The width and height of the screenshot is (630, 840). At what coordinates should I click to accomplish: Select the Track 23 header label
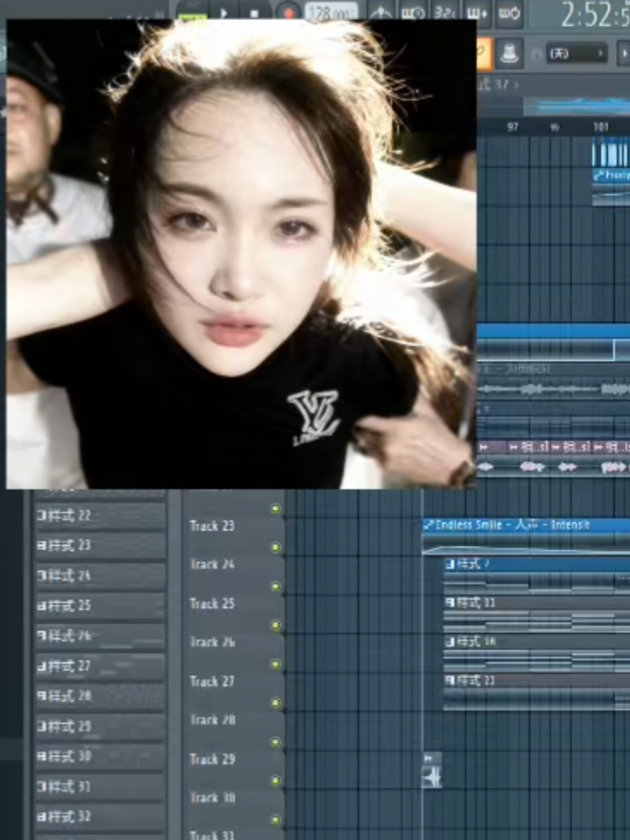coord(212,526)
